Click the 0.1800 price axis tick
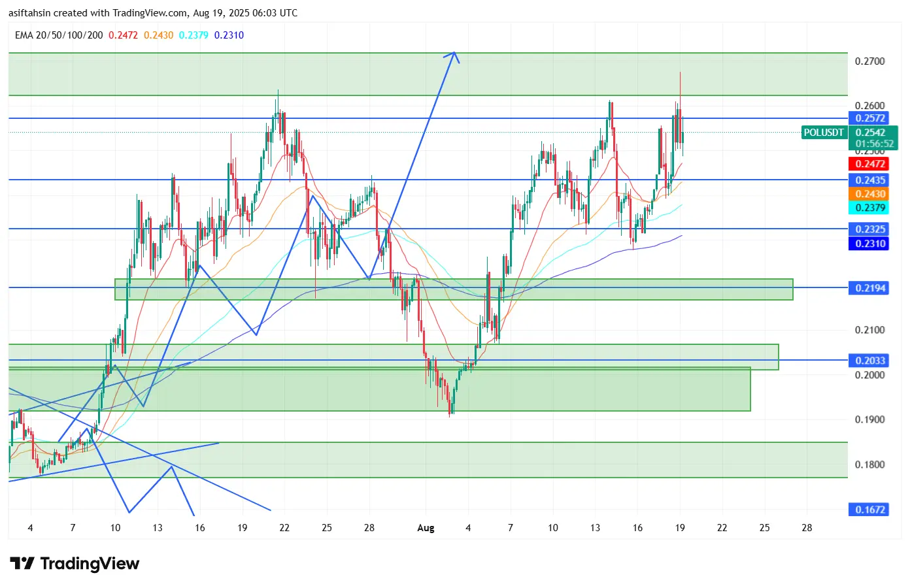Viewport: 910px width, 588px height. [x=870, y=465]
